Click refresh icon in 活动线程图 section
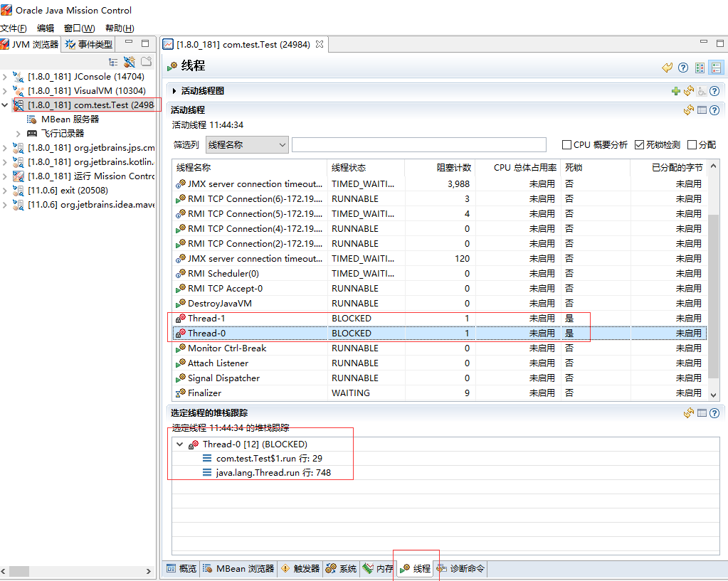Viewport: 728px width, 581px height. 689,91
